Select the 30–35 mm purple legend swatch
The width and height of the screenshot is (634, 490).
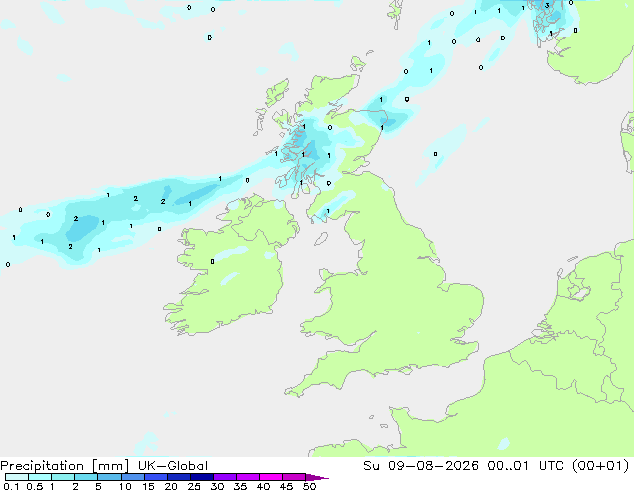pyautogui.click(x=225, y=477)
